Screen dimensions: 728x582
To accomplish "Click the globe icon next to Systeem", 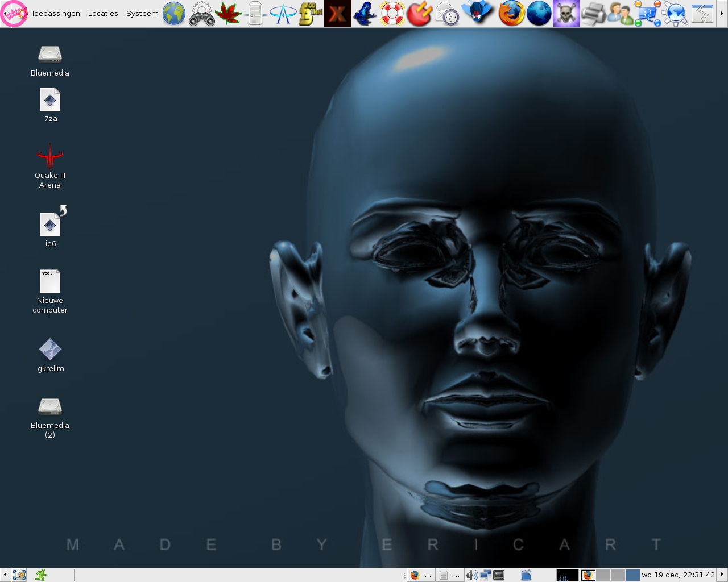I will click(174, 14).
